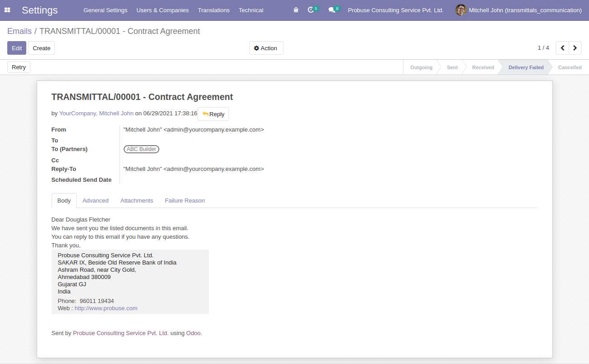The width and height of the screenshot is (589, 364).
Task: Click the ABC Builder partner tag
Action: point(142,149)
